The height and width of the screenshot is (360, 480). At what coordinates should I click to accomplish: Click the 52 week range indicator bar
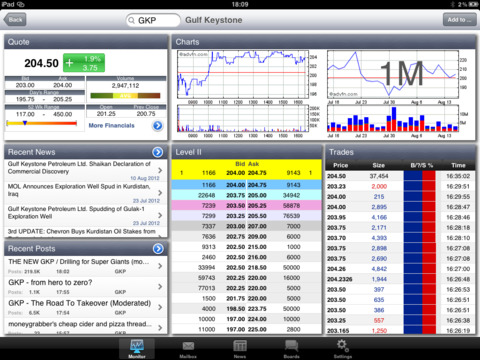point(42,123)
